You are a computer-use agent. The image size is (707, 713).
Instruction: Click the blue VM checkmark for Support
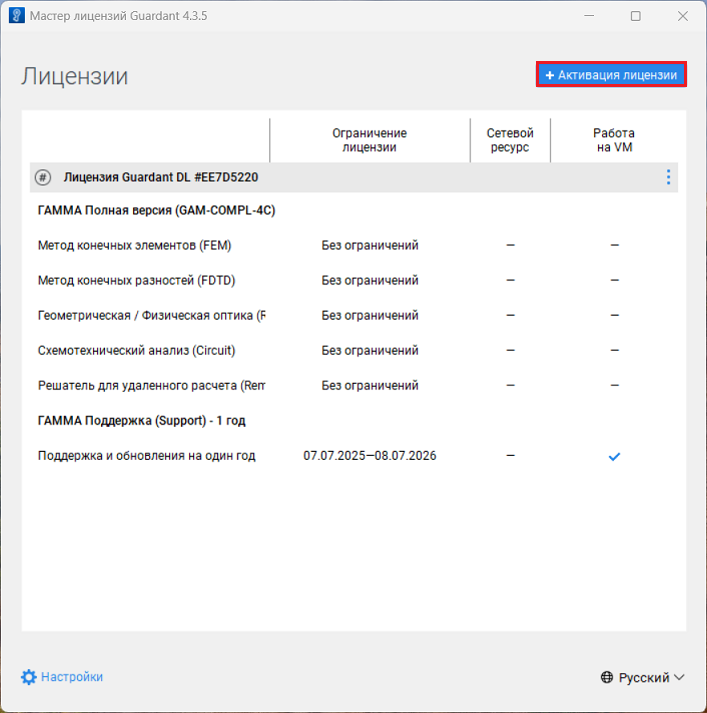click(614, 456)
